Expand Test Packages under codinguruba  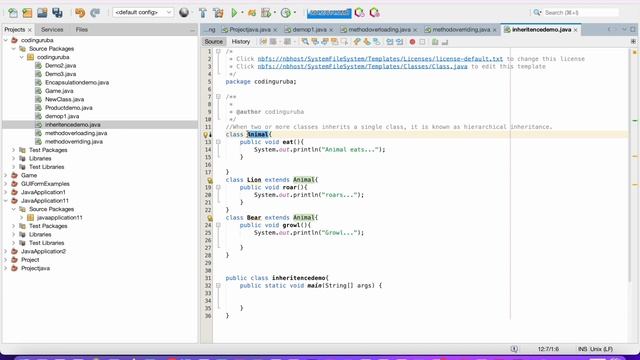click(x=13, y=150)
